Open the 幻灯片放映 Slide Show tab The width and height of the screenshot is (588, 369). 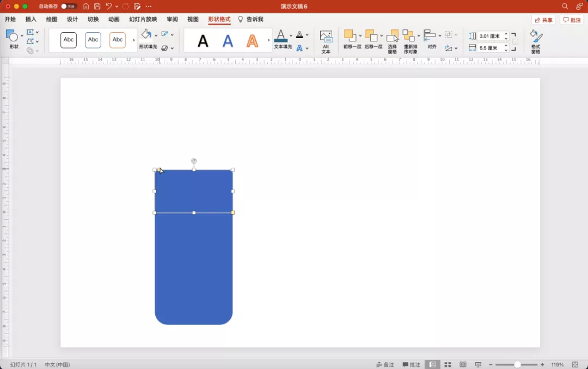(143, 19)
